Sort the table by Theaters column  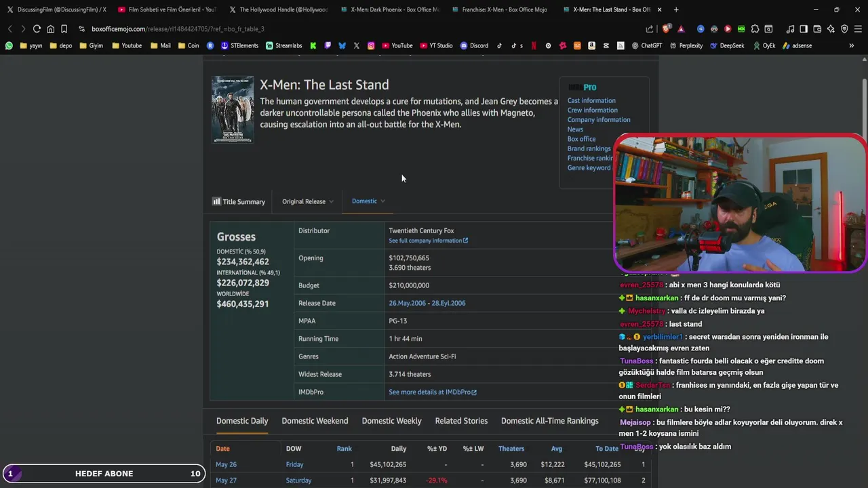(511, 449)
